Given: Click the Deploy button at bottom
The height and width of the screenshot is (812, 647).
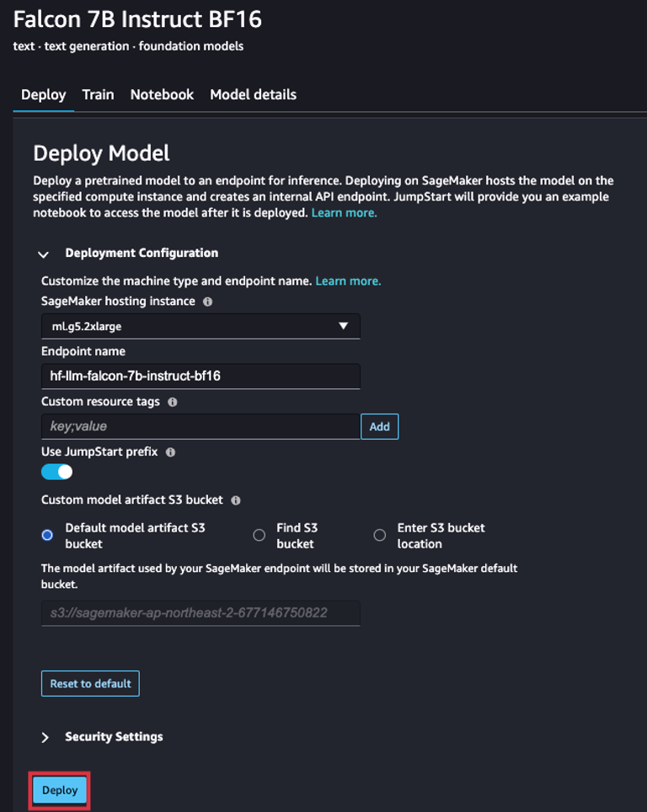Looking at the screenshot, I should click(x=60, y=790).
